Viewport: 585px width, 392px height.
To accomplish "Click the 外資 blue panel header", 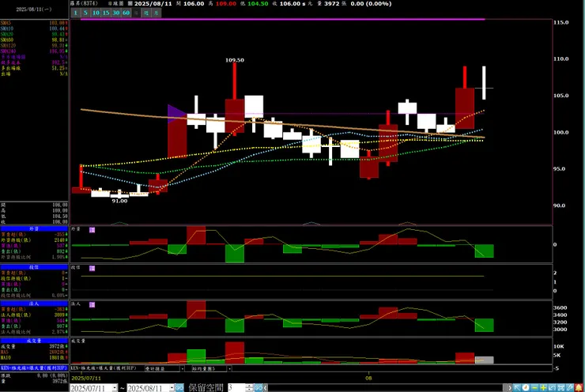I will (x=34, y=228).
